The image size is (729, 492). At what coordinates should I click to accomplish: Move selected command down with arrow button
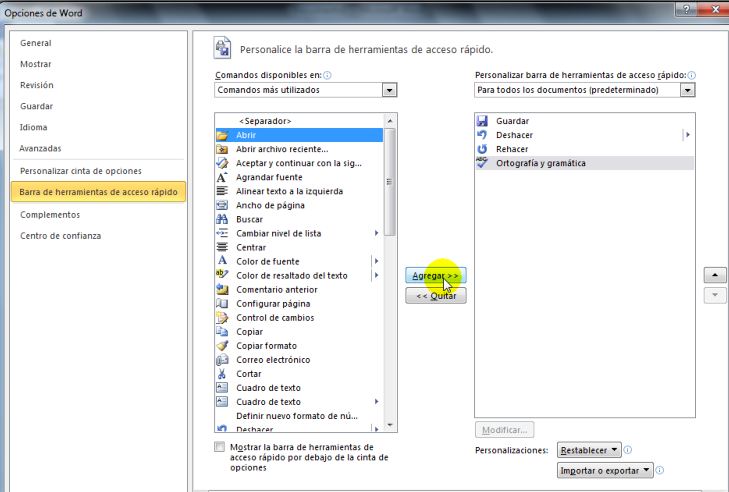click(715, 295)
